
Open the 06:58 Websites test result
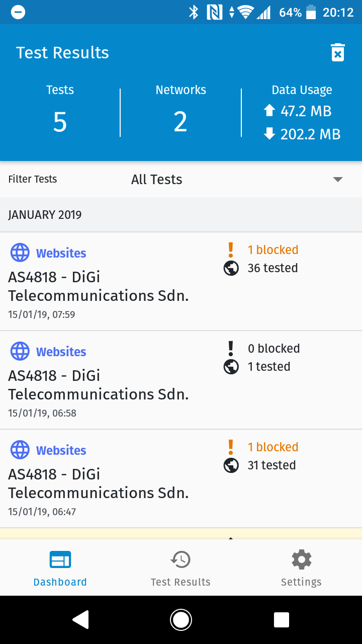pyautogui.click(x=181, y=380)
